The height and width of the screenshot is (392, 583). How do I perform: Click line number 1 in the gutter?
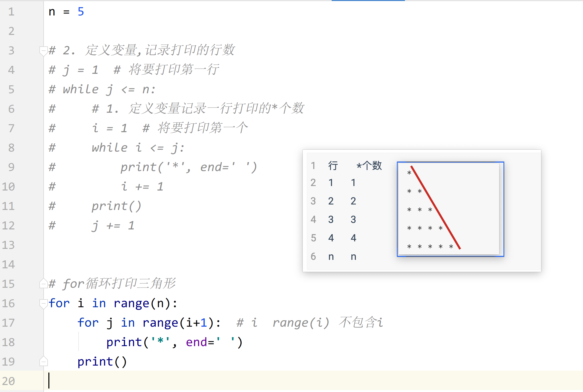pos(11,12)
